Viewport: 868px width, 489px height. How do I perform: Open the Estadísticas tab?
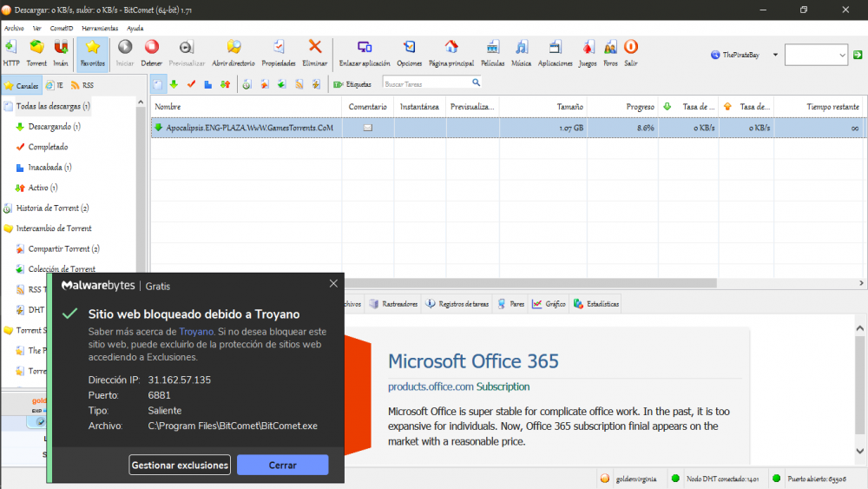(596, 303)
